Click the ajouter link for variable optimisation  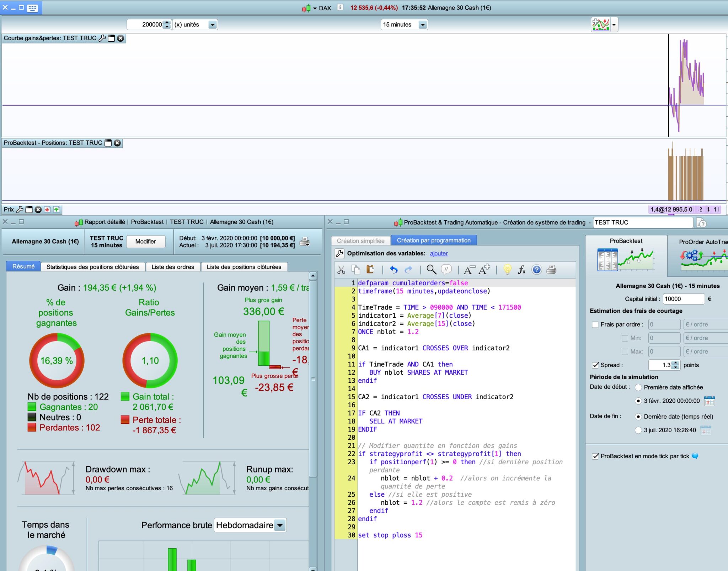tap(439, 253)
